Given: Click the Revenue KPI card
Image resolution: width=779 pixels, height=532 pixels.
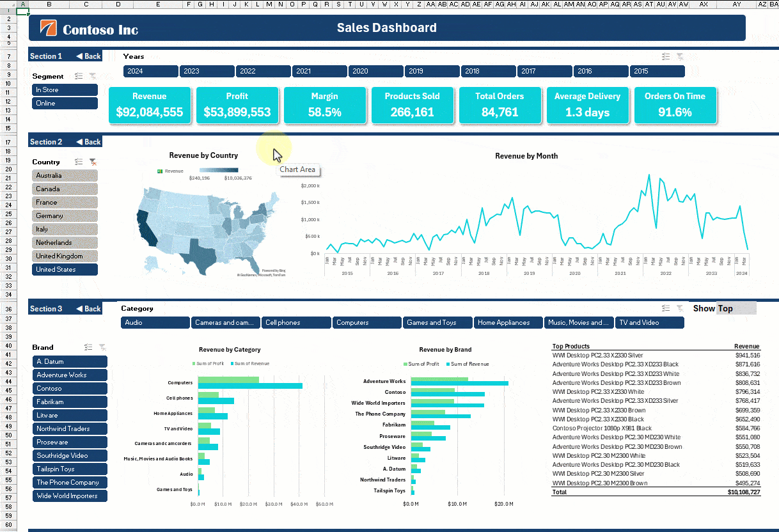Looking at the screenshot, I should click(150, 106).
